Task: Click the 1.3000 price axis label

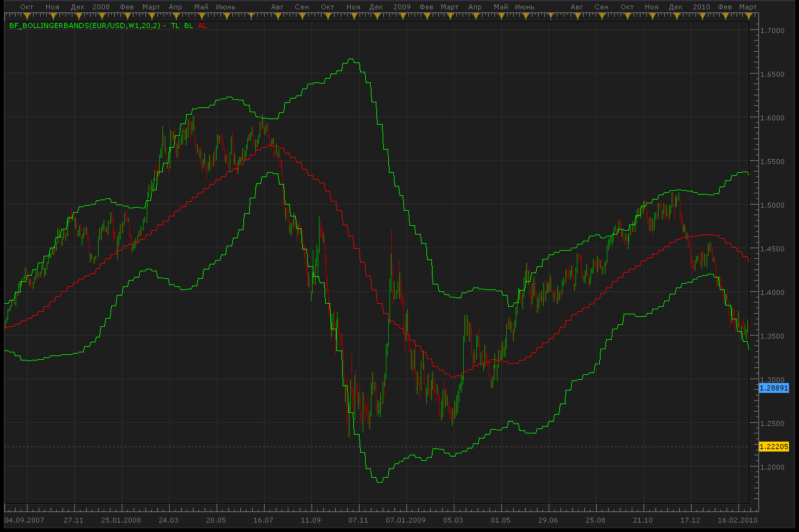Action: tap(773, 379)
